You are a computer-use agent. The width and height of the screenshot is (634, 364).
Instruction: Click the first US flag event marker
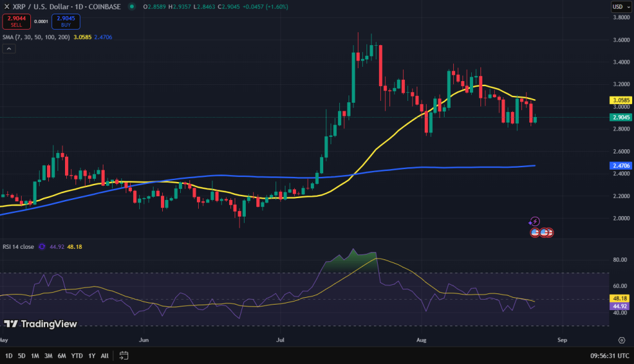(x=534, y=232)
